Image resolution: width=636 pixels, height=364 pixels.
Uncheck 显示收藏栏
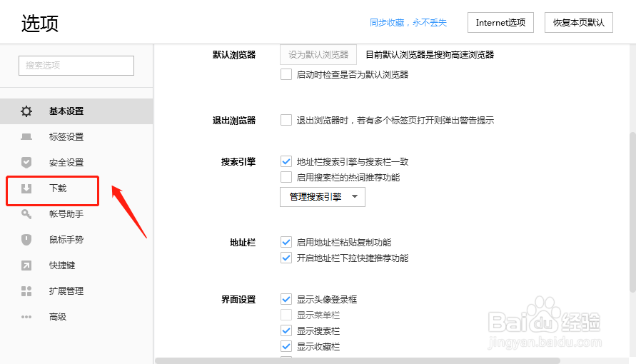point(286,347)
